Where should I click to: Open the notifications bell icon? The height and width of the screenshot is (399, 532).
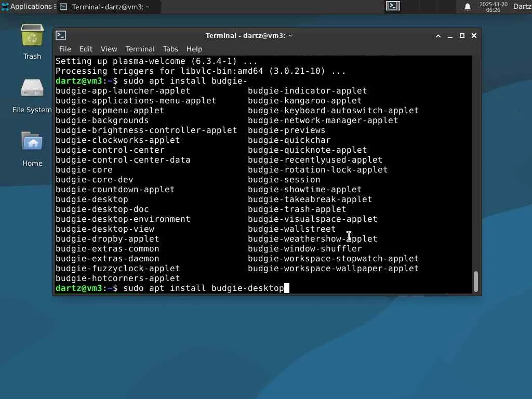point(468,7)
